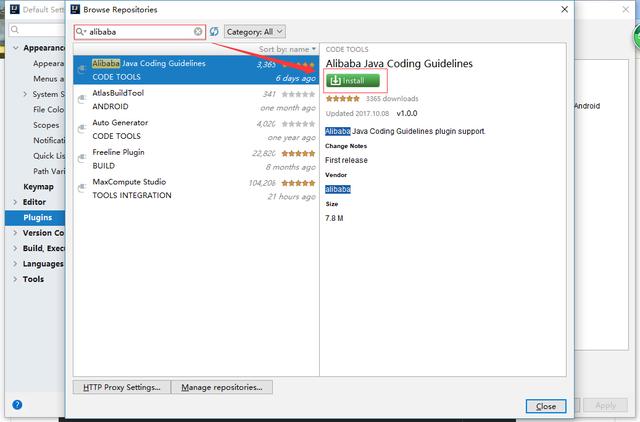The image size is (640, 422).
Task: Close the Browse Repositories dialog with X
Action: coord(564,9)
